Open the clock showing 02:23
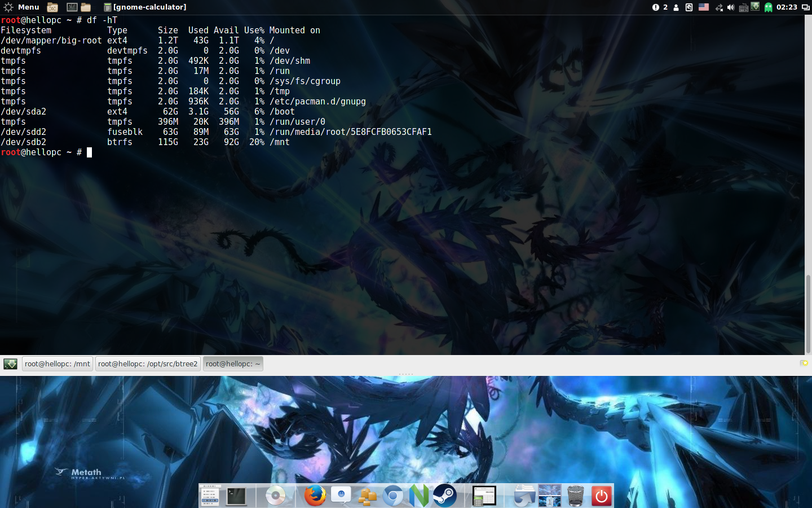This screenshot has width=812, height=508. tap(787, 7)
